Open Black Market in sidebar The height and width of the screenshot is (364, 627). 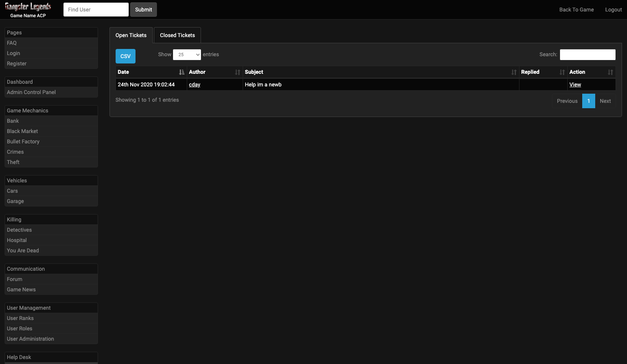[x=22, y=131]
